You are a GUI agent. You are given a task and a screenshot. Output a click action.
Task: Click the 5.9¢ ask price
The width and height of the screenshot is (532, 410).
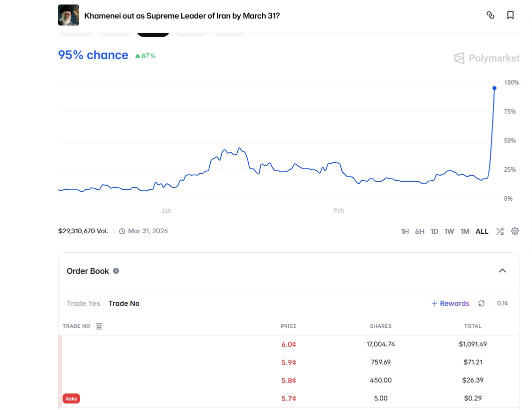pyautogui.click(x=289, y=362)
